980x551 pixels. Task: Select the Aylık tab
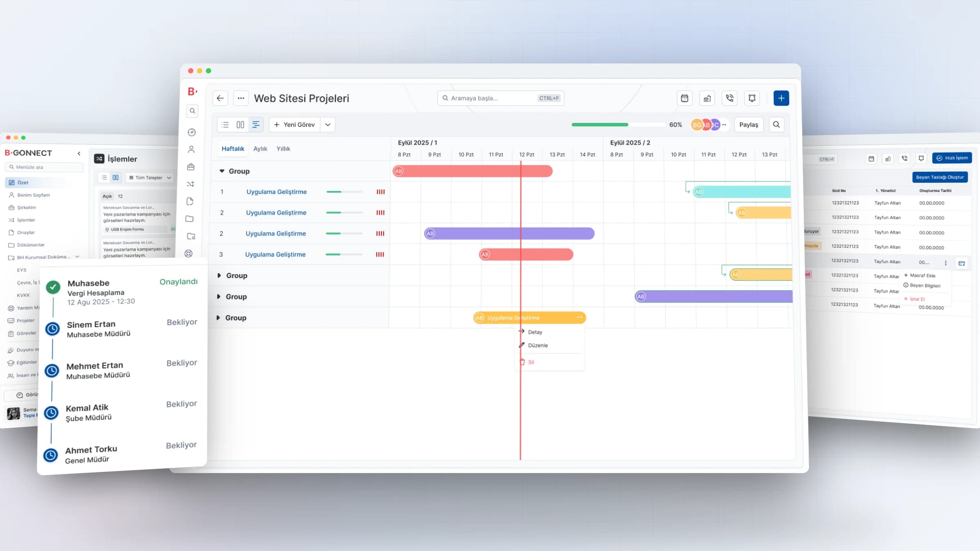260,149
